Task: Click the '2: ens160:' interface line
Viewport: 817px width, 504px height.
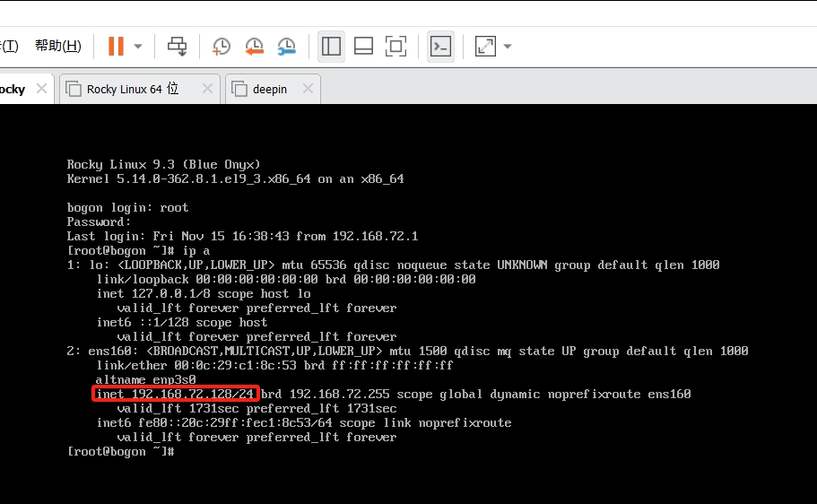Action: [407, 352]
